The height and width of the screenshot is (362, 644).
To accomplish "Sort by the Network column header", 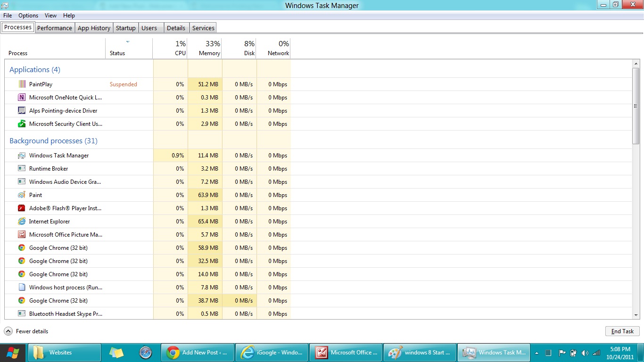I will pos(273,48).
